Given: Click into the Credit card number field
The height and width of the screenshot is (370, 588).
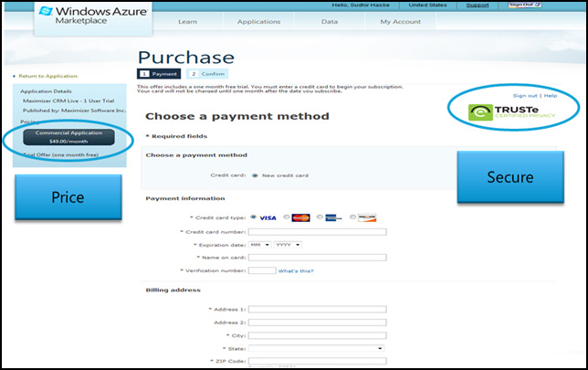Looking at the screenshot, I should (317, 232).
